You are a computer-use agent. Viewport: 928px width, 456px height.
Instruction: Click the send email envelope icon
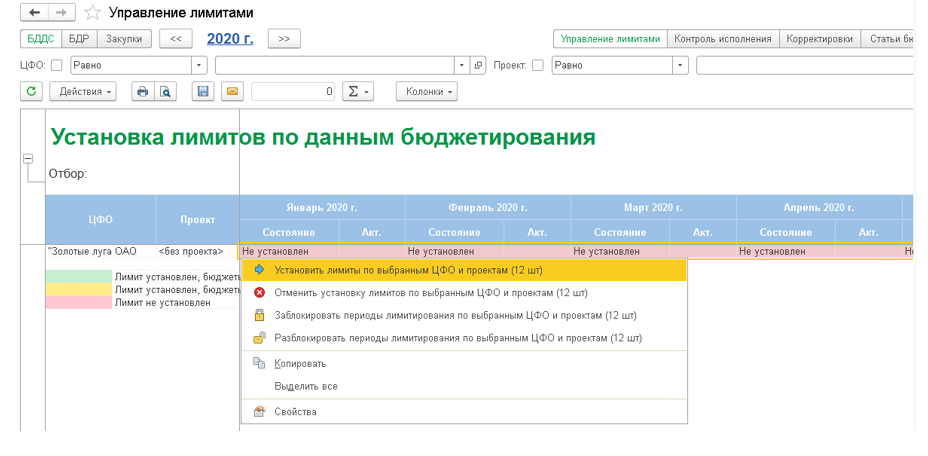[x=231, y=92]
